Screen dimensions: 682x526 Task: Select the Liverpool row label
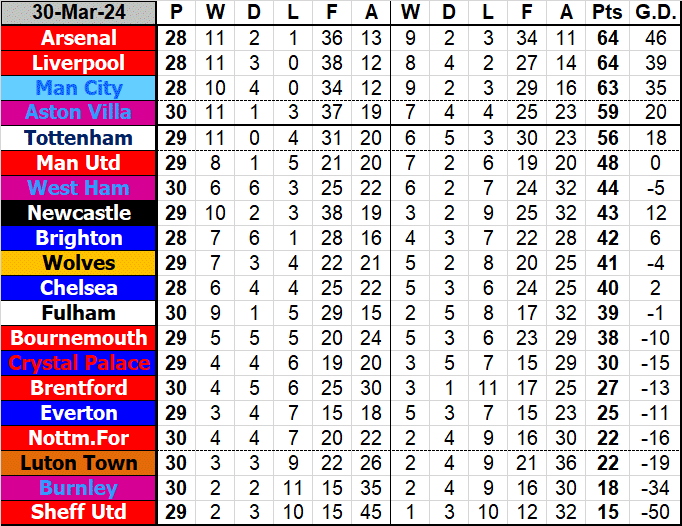[x=79, y=63]
